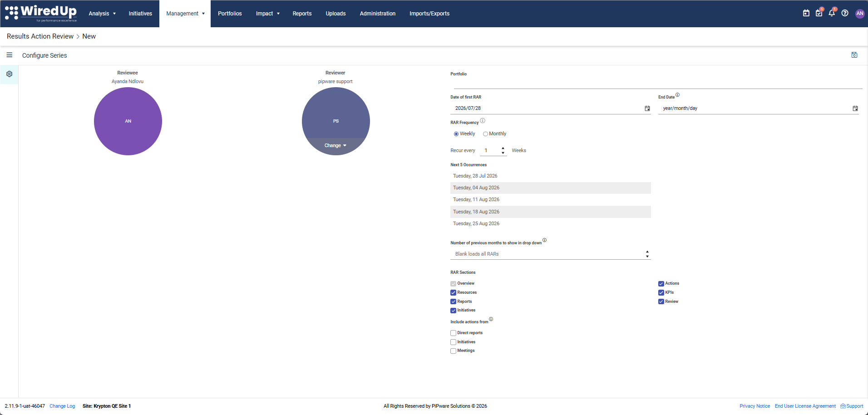
Task: Click reviewee name Ayanda Ndlovu
Action: (x=128, y=81)
